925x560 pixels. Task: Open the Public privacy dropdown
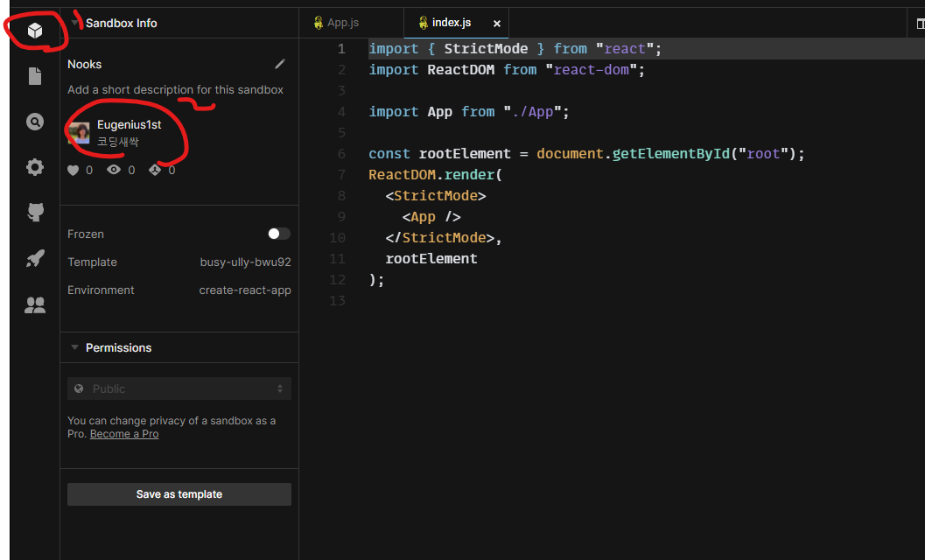(179, 388)
